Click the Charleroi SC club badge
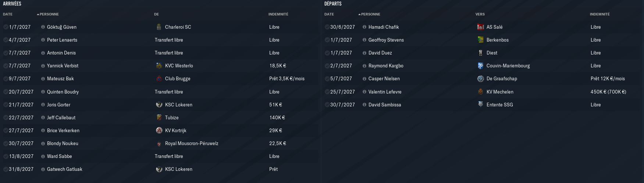Image resolution: width=644 pixels, height=183 pixels. (159, 27)
